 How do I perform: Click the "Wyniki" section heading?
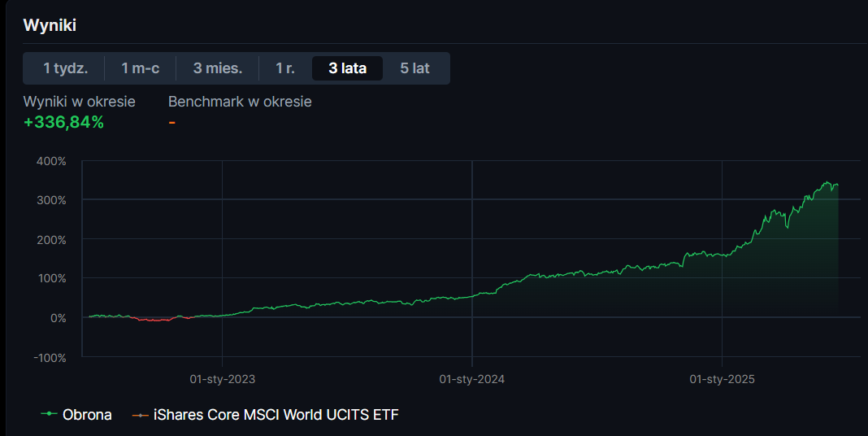point(50,25)
